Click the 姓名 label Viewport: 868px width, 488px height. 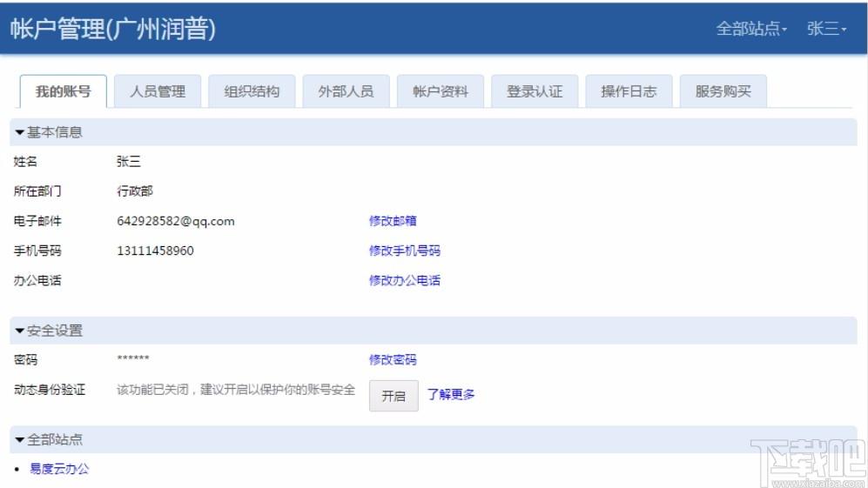25,162
